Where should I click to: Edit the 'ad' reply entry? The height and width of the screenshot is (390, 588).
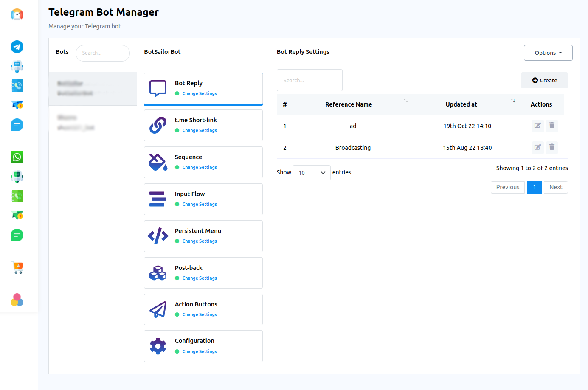pos(537,126)
